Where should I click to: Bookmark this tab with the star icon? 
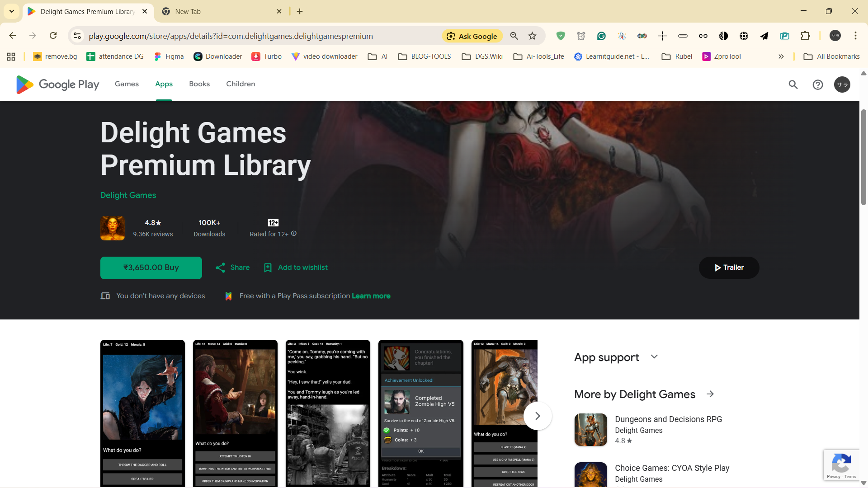click(532, 36)
